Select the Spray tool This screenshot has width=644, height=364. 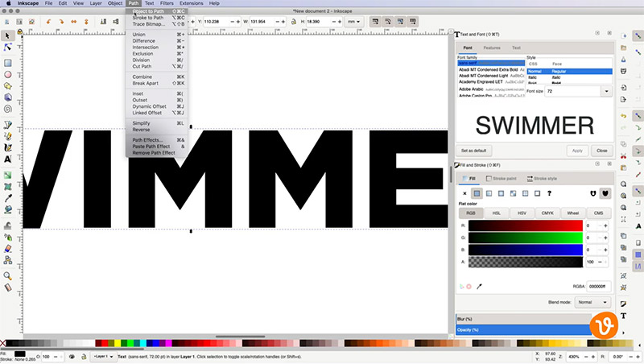click(x=7, y=237)
